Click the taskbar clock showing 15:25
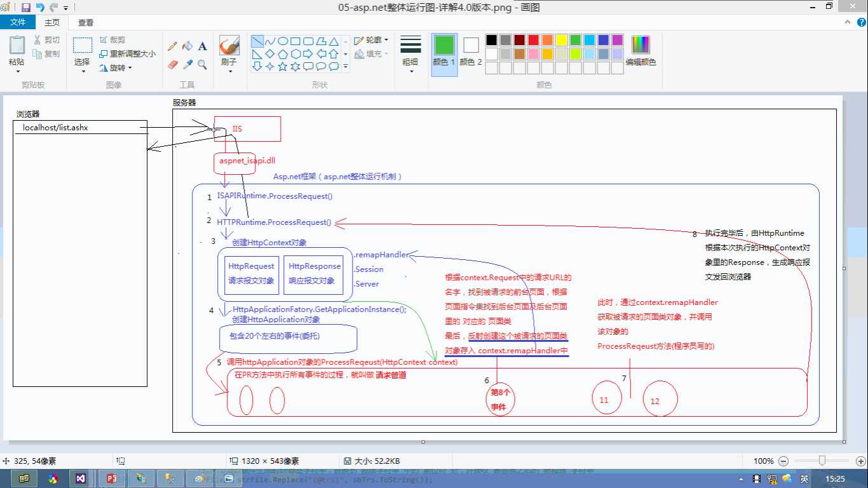The image size is (868, 488). [835, 478]
